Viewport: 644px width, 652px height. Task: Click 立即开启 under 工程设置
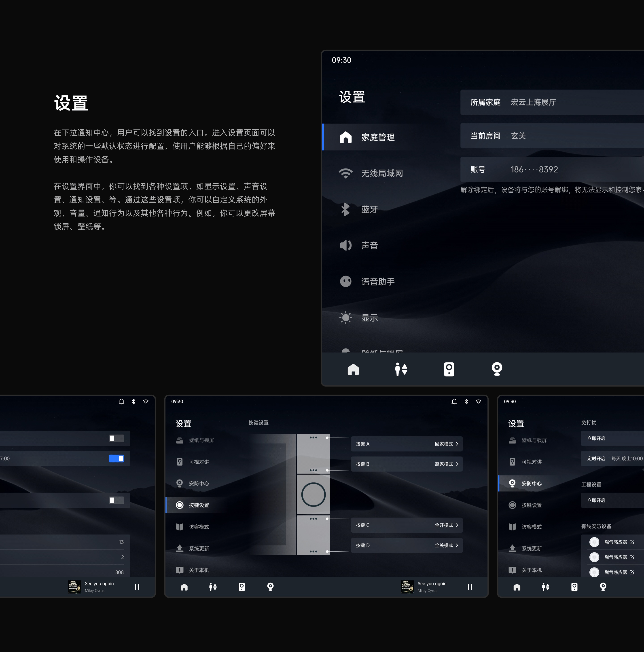click(x=596, y=500)
